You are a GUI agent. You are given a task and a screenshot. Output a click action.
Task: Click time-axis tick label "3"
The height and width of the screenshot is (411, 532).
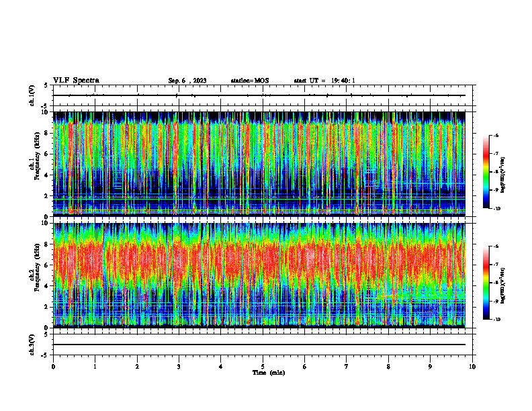[179, 367]
